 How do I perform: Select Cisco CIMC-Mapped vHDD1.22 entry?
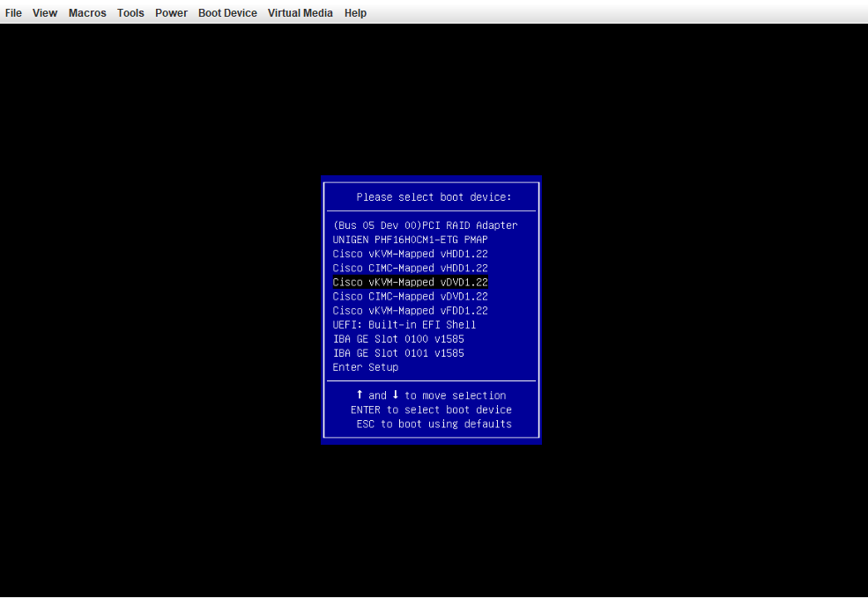[x=410, y=268]
